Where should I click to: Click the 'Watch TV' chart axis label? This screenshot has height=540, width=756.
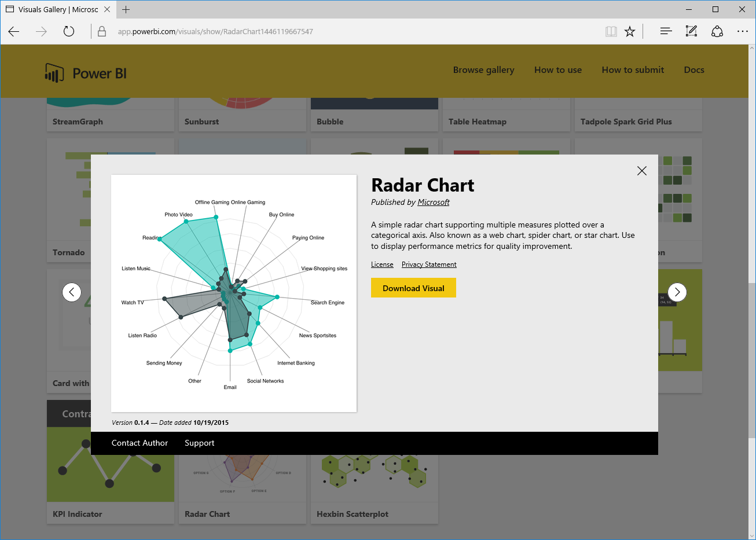pyautogui.click(x=133, y=303)
